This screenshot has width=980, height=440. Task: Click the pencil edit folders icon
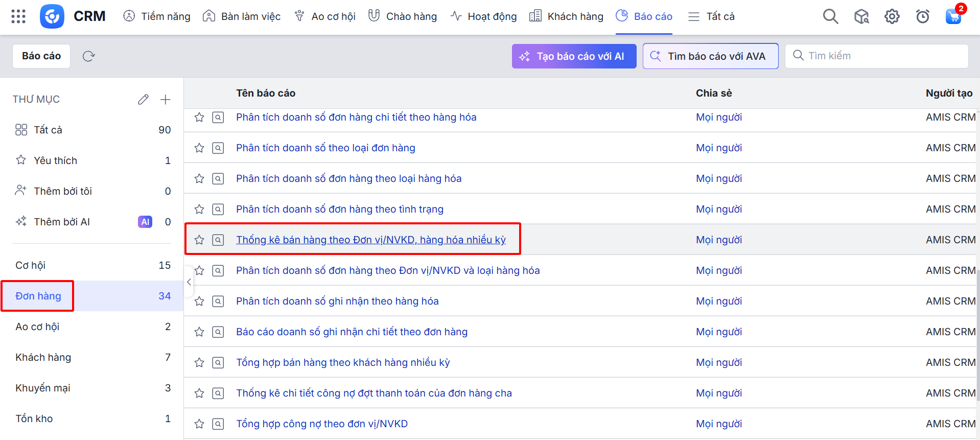[x=143, y=99]
